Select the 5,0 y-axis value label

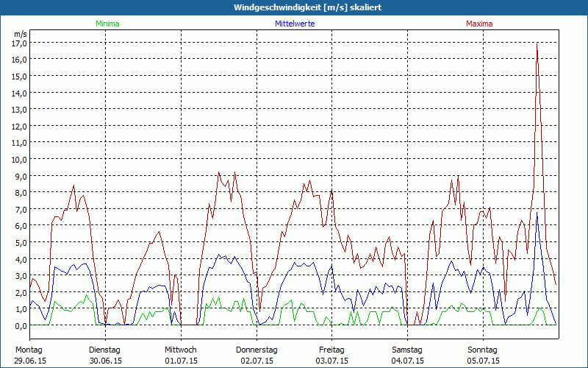(20, 242)
